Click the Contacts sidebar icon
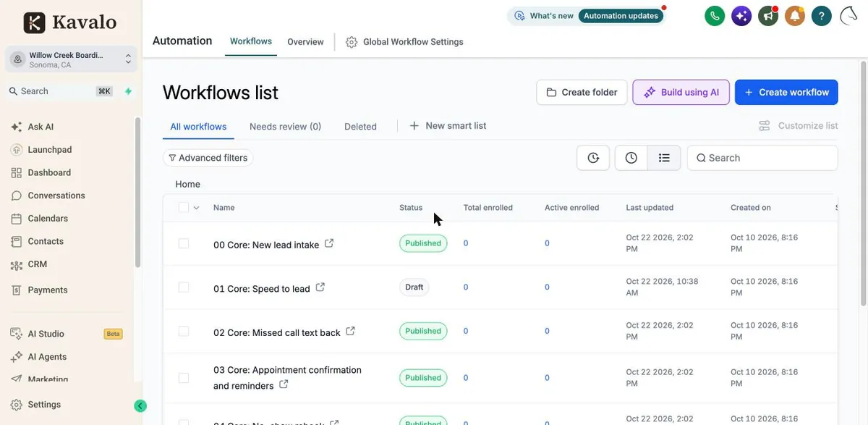 [17, 241]
